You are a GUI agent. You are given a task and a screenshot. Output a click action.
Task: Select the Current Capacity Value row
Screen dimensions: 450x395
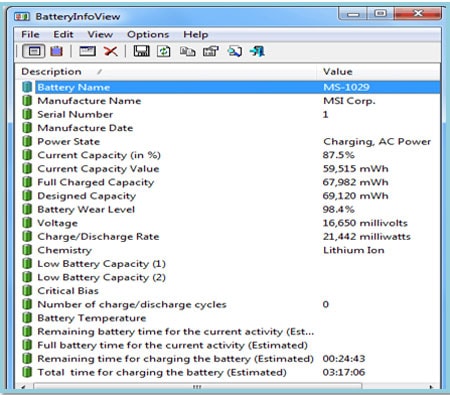click(228, 169)
